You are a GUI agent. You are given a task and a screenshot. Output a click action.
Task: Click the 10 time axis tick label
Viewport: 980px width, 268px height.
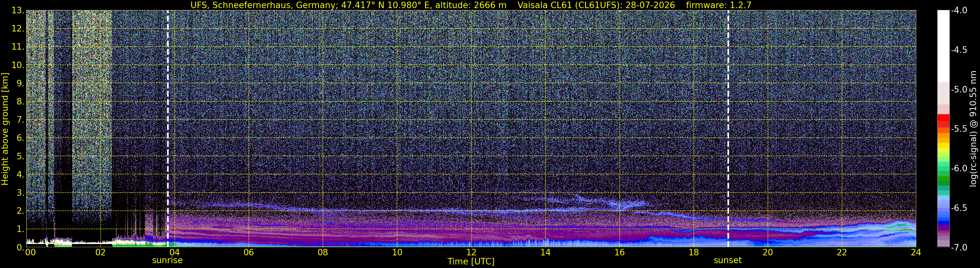coord(397,252)
